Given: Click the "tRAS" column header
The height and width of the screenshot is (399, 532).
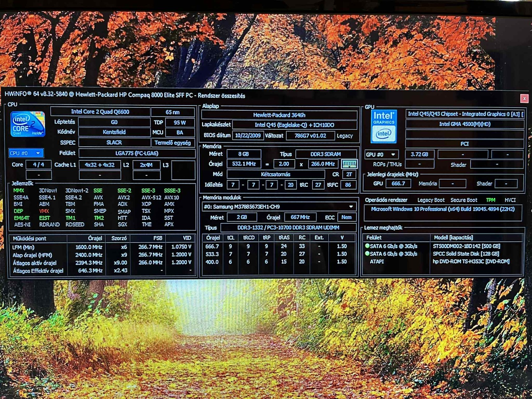Looking at the screenshot, I should (x=284, y=238).
